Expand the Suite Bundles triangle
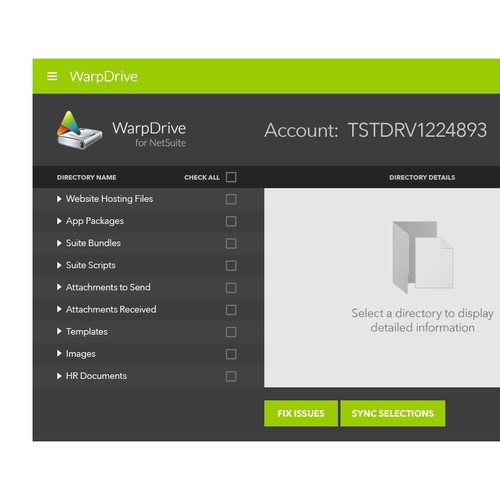Screen dimensions: 500x500 (x=59, y=243)
